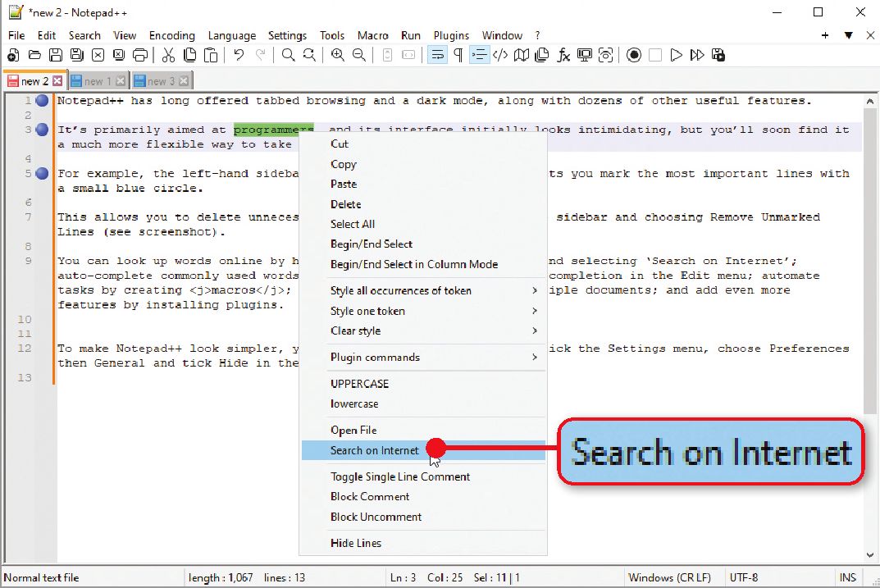Toggle the bookmark on line 5
The height and width of the screenshot is (588, 880).
click(42, 173)
